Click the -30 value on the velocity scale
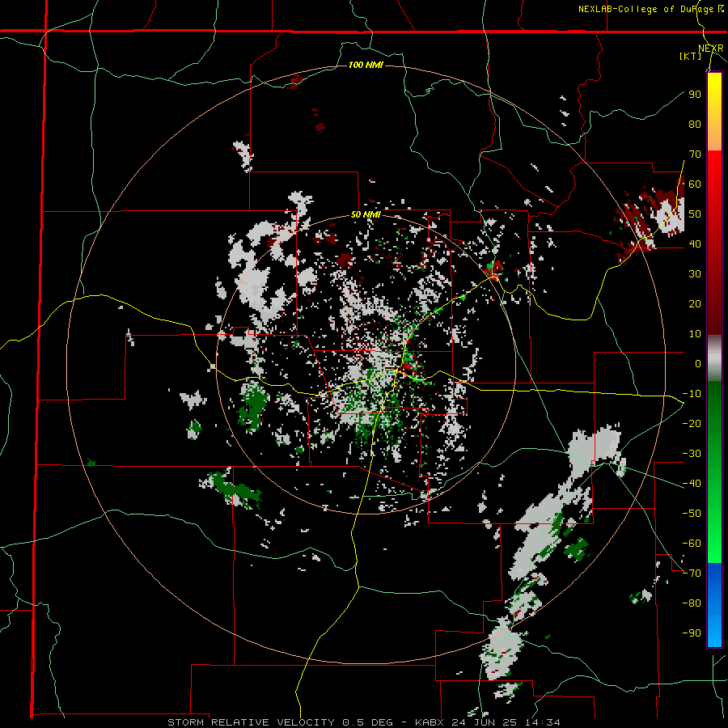This screenshot has width=728, height=728. pyautogui.click(x=692, y=454)
